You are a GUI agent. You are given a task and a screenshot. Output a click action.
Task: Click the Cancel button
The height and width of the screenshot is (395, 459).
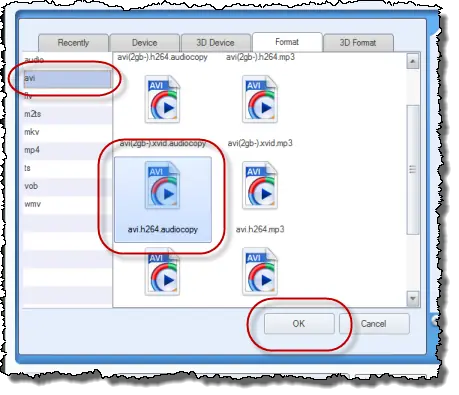tap(374, 324)
